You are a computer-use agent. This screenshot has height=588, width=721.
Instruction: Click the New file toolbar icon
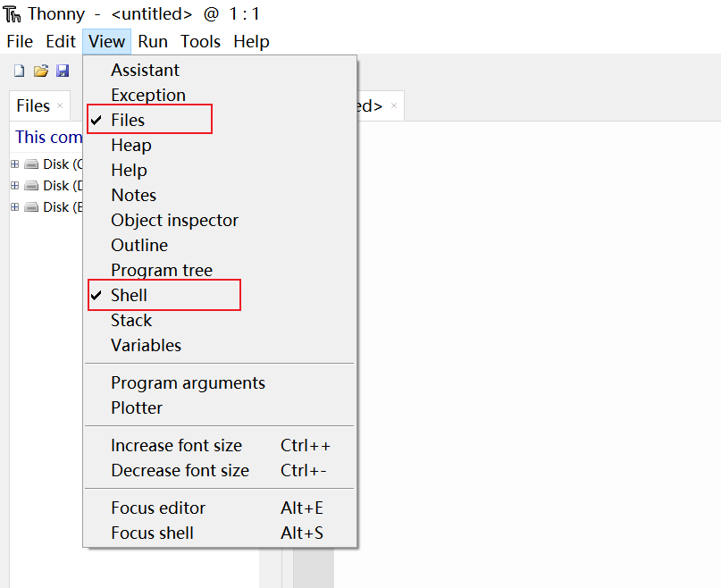(19, 71)
